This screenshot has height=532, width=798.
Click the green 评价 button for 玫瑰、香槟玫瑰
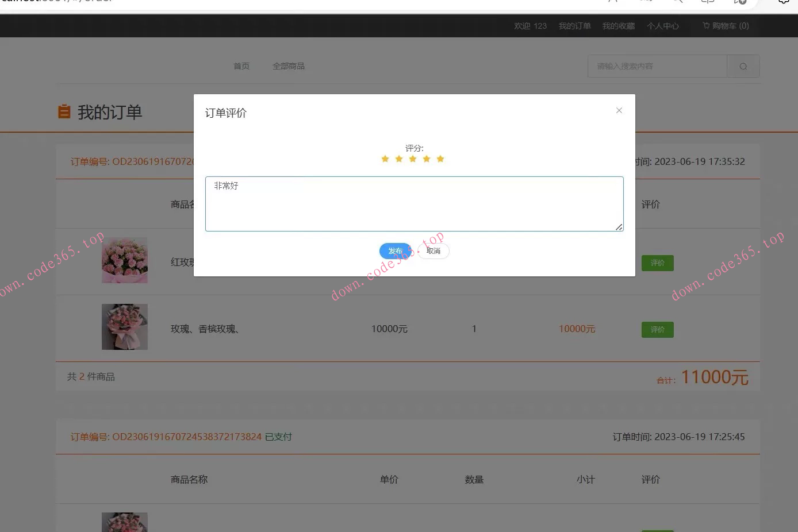[657, 329]
